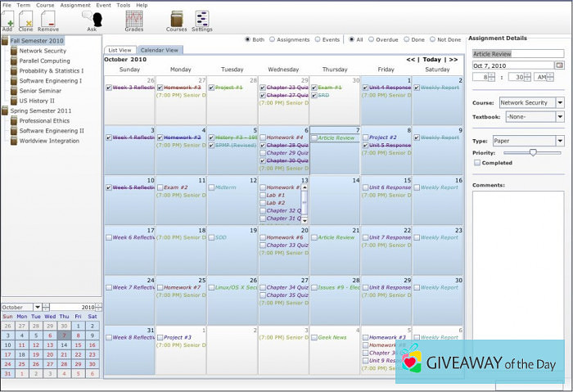Click the Clone toolbar icon

(26, 20)
